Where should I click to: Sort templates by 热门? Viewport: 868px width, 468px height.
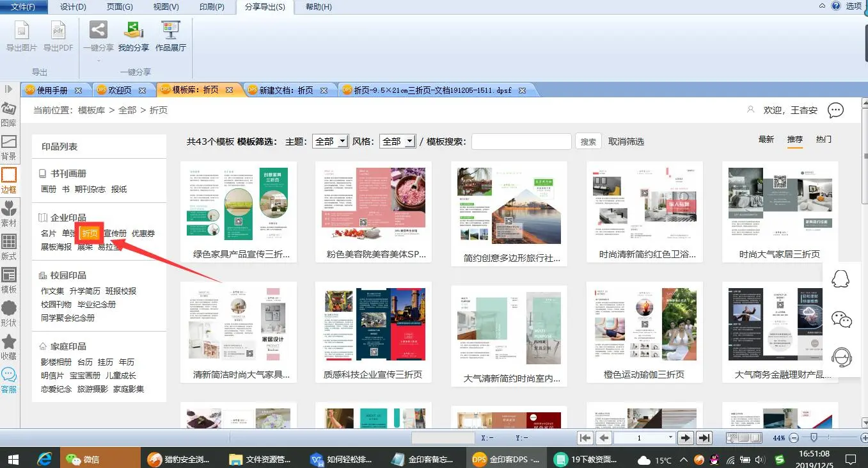coord(824,140)
